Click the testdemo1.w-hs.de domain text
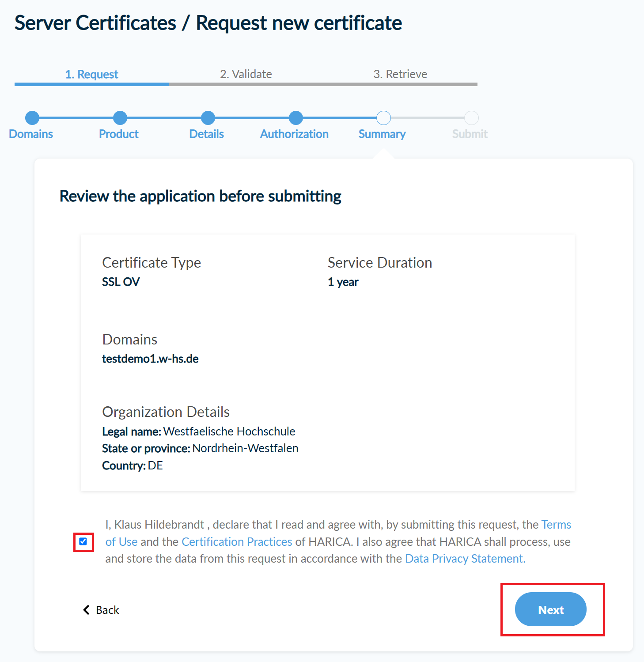 [x=150, y=359]
